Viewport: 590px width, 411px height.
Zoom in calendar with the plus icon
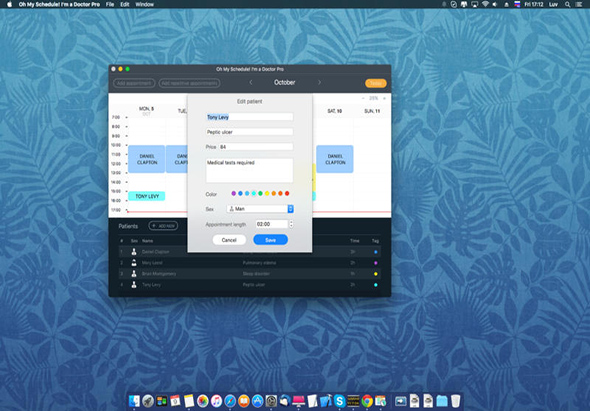(384, 98)
